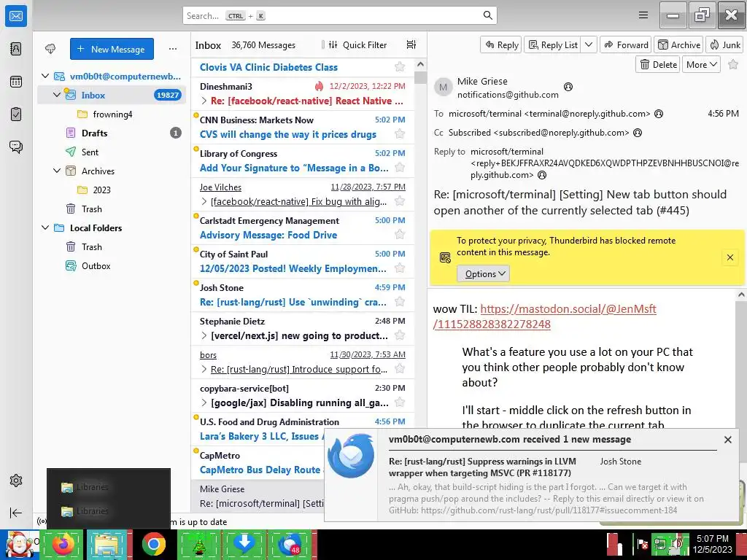747x560 pixels.
Task: Open folder pane options ellipsis
Action: [172, 49]
